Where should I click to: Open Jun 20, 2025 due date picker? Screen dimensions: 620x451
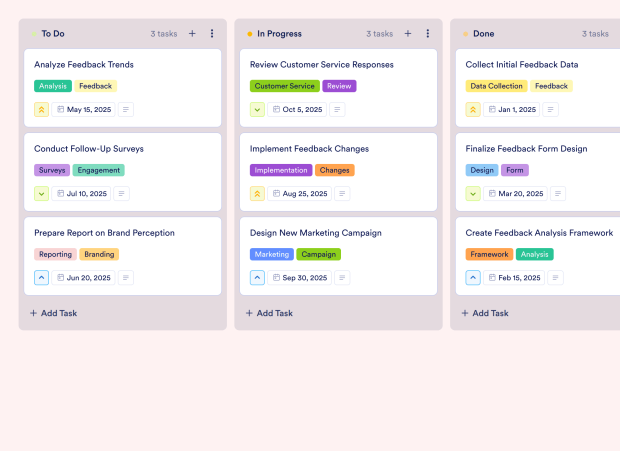(x=83, y=278)
